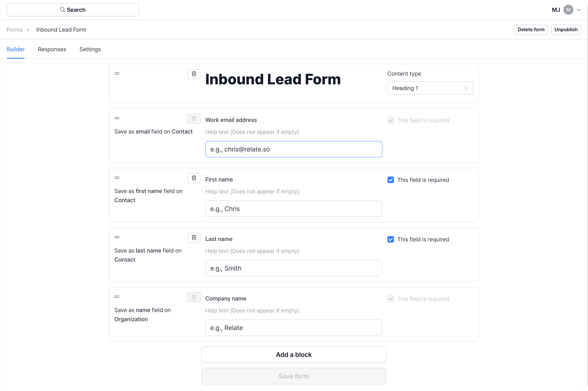Toggle required checkbox for Last name
588x391 pixels.
click(390, 239)
